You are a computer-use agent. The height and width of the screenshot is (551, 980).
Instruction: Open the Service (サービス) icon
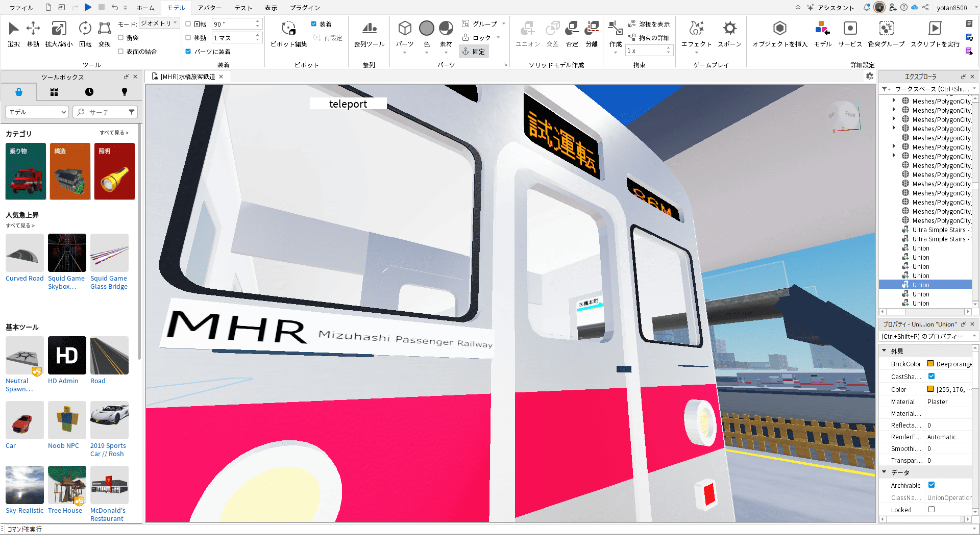click(x=850, y=34)
